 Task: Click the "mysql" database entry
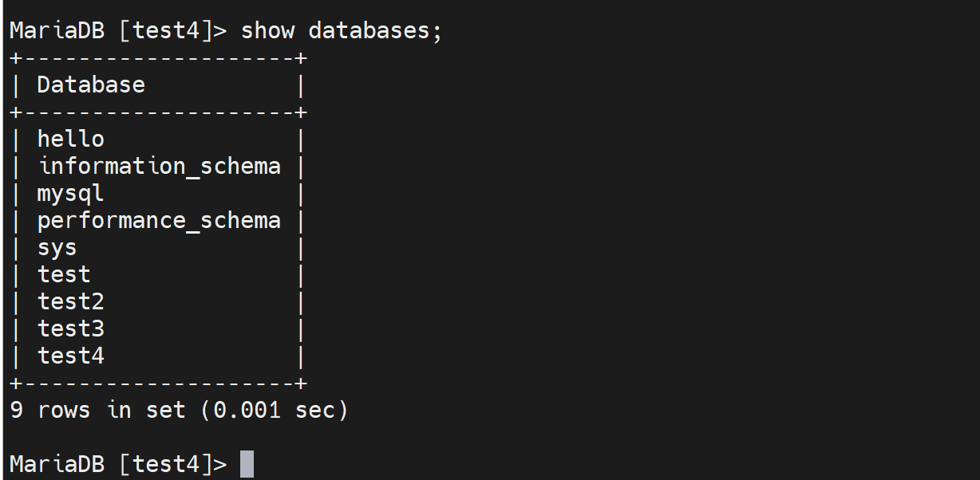pyautogui.click(x=70, y=194)
